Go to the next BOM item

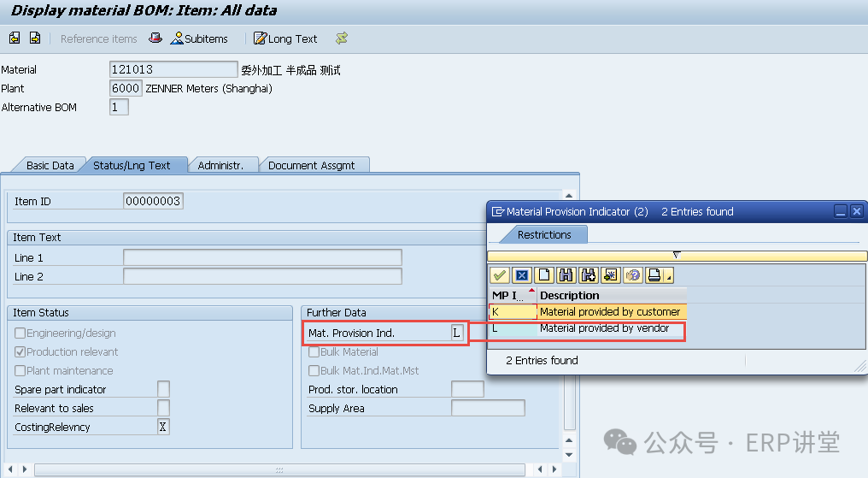pyautogui.click(x=35, y=38)
